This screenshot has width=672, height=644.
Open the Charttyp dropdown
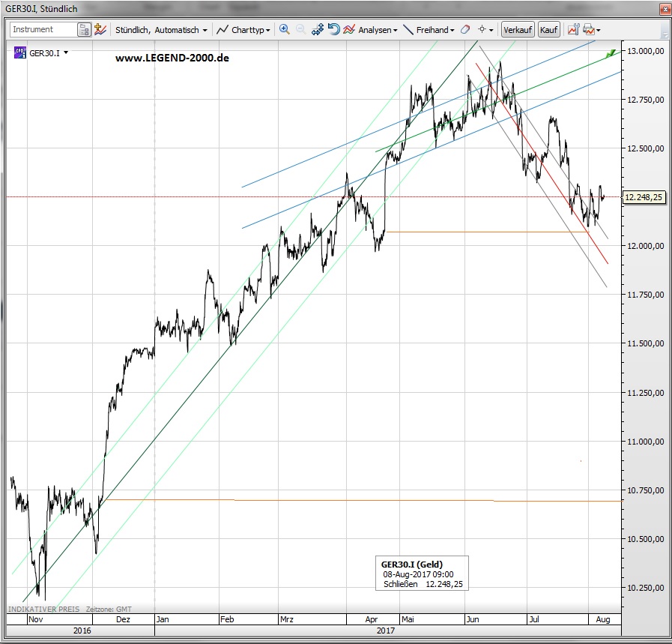(x=243, y=30)
